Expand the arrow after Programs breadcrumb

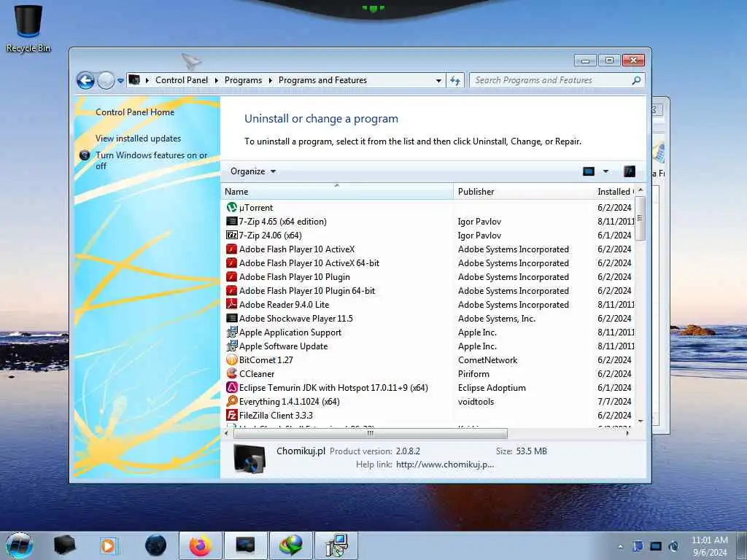point(270,80)
